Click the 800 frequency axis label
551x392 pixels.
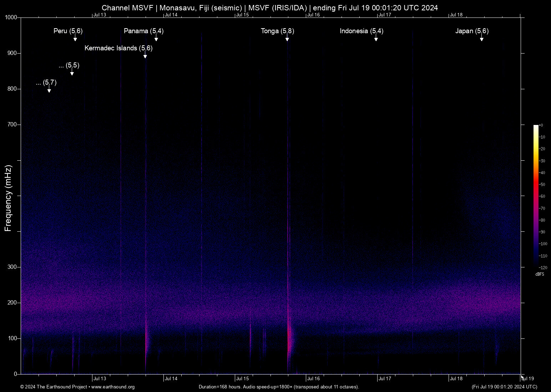[12, 89]
